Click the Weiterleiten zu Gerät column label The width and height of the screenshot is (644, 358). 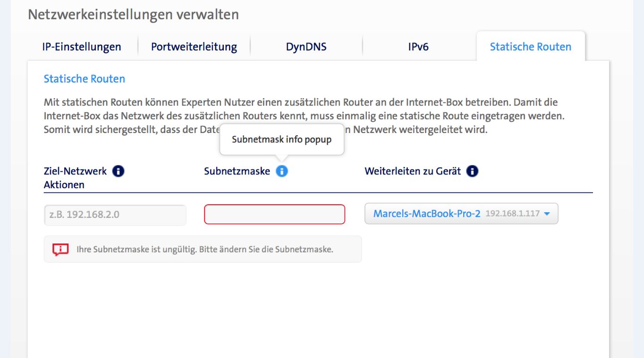click(x=412, y=171)
